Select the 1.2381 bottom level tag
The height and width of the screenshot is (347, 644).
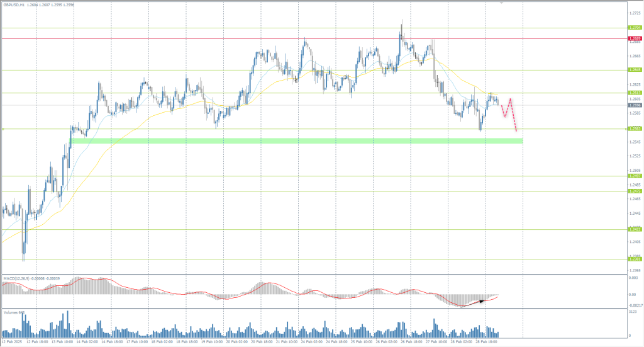pyautogui.click(x=634, y=259)
